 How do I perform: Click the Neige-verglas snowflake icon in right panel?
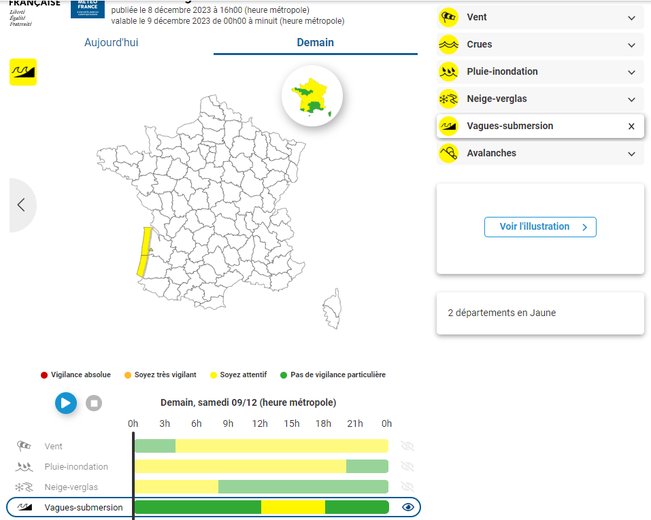[449, 99]
